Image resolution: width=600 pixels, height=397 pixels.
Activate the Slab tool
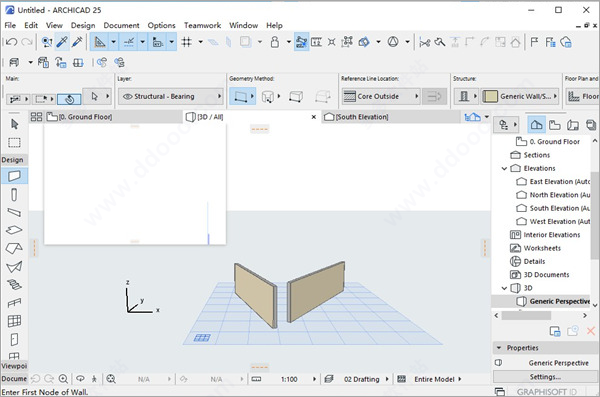(x=14, y=230)
